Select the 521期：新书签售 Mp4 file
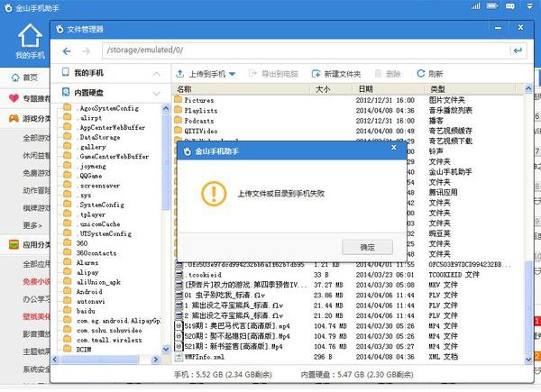 click(x=348, y=346)
